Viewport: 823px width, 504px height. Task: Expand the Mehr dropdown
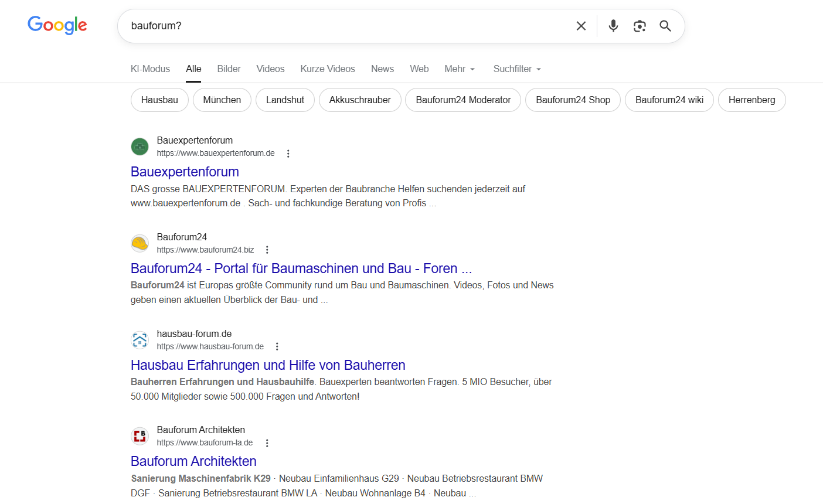pyautogui.click(x=460, y=69)
